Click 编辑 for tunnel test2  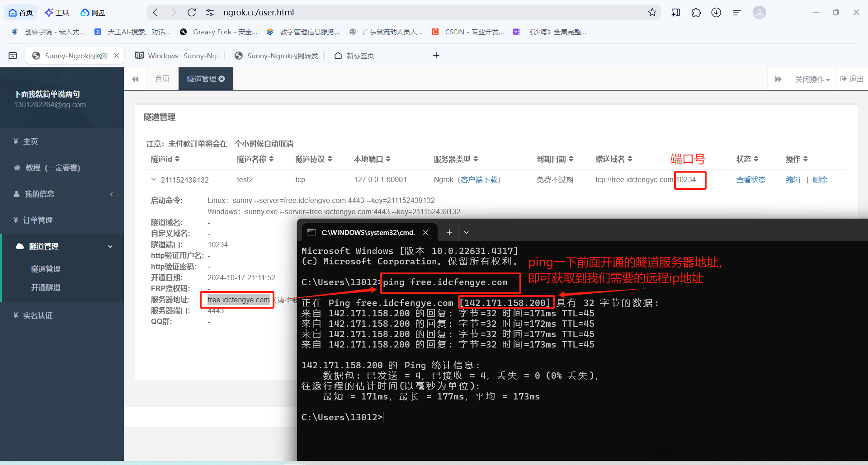pos(793,180)
